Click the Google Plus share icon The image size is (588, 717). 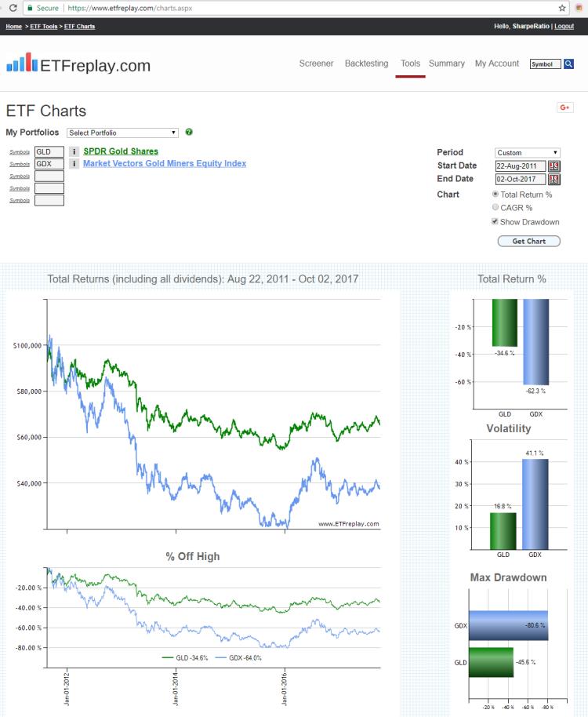pyautogui.click(x=564, y=107)
